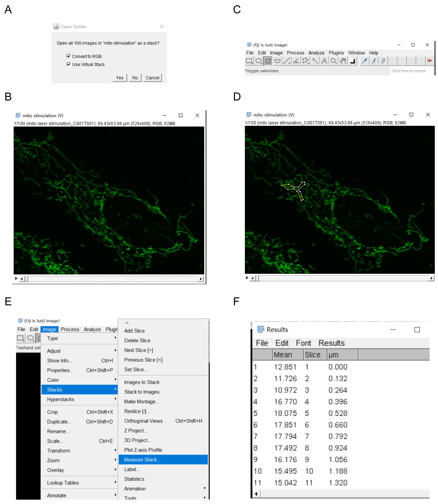Select the Magnifying glass tool
This screenshot has height=504, width=438.
click(x=334, y=61)
